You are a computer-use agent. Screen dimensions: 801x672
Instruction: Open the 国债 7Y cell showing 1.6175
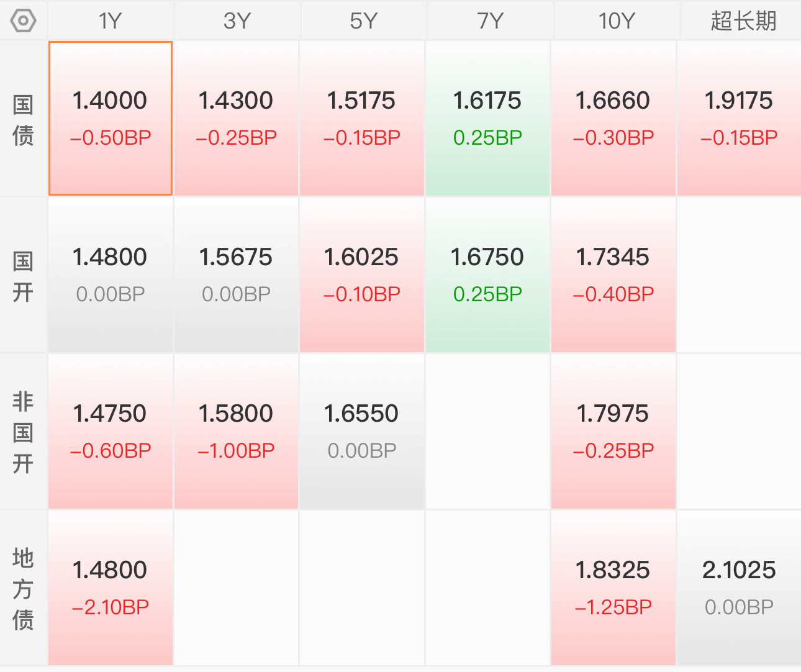tap(487, 119)
